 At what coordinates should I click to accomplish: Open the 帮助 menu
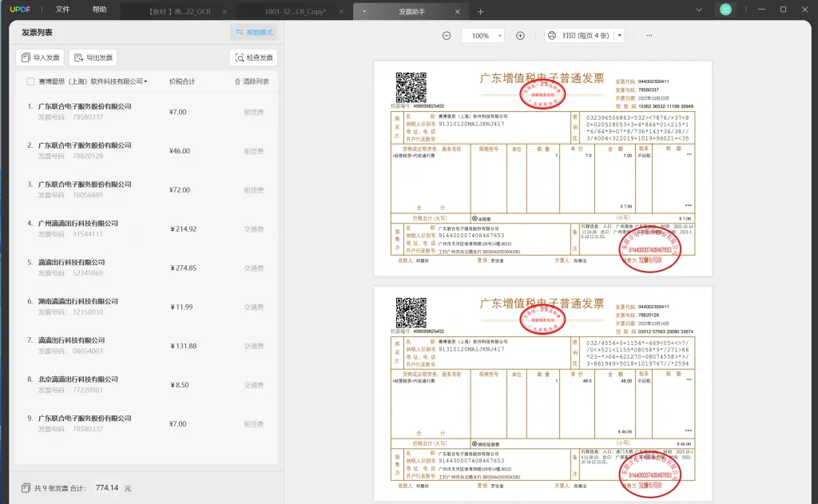coord(99,10)
